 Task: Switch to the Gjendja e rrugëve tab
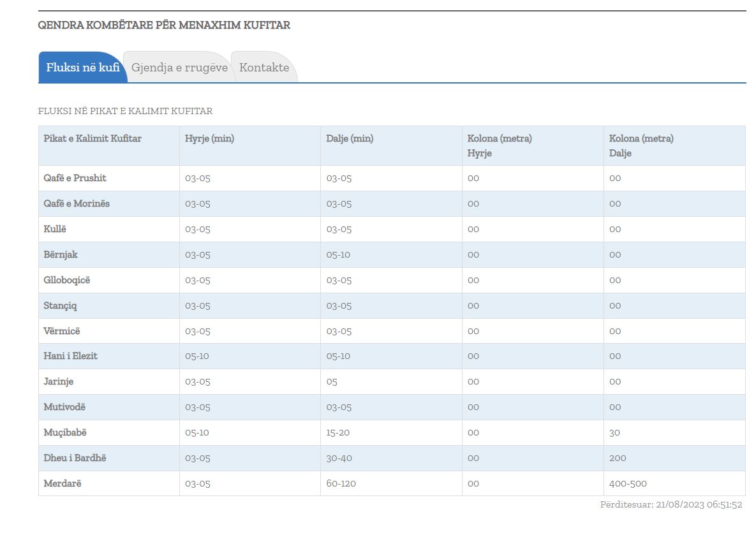pos(179,68)
